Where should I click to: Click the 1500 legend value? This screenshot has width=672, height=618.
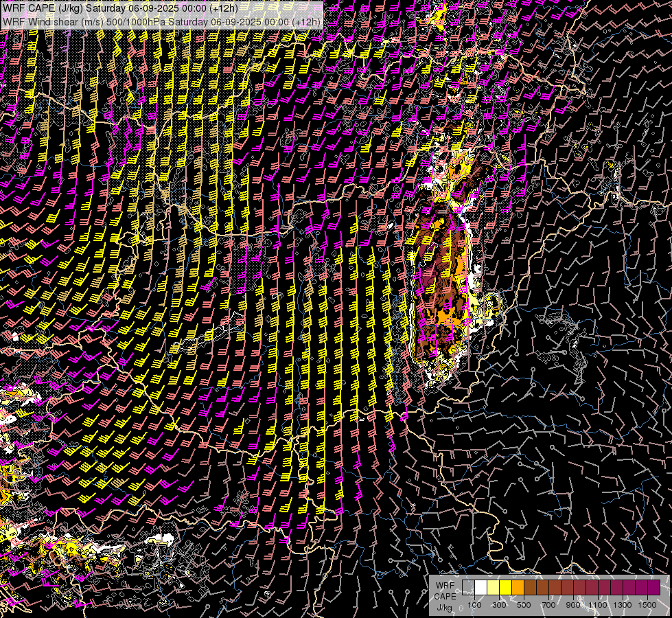(647, 605)
